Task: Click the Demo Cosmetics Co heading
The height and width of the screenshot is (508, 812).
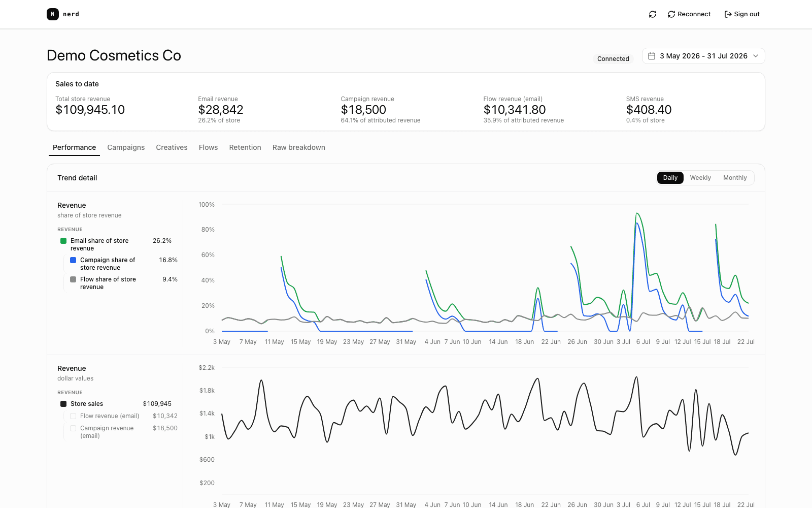Action: click(114, 55)
